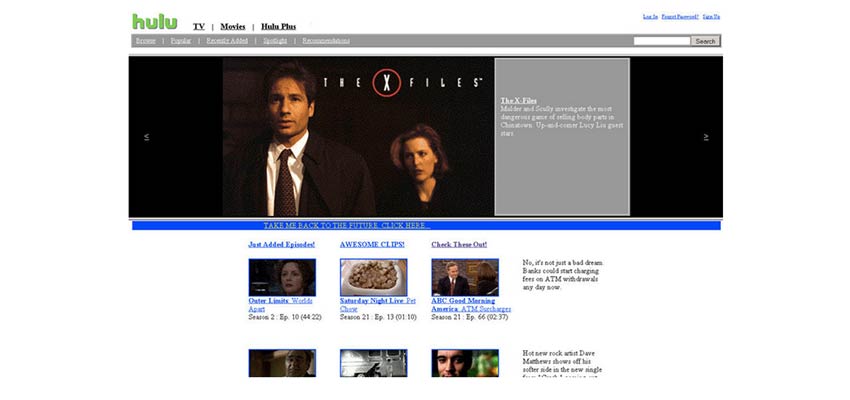
Task: Open second-row thumbnail of smiling man
Action: click(465, 363)
